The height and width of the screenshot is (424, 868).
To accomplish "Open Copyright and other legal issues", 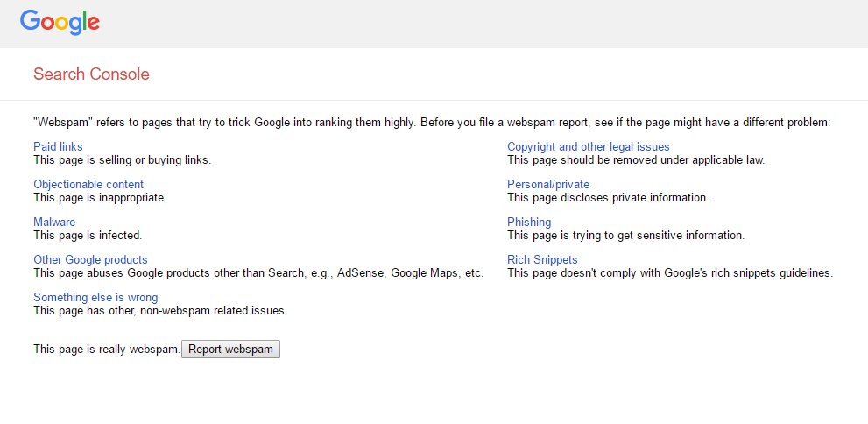I will click(x=589, y=146).
